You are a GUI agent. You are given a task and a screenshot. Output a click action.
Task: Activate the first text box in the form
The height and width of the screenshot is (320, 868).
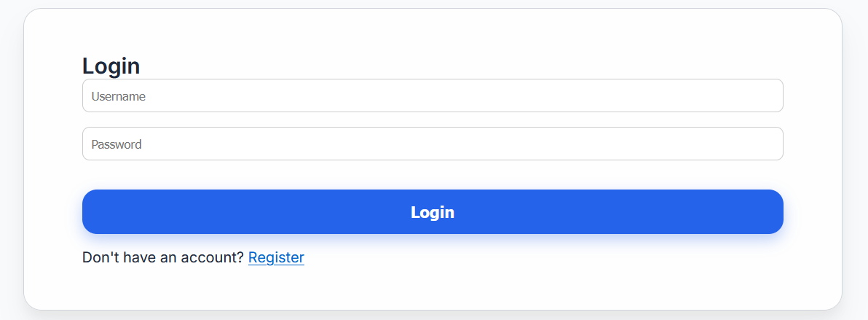[x=433, y=95]
